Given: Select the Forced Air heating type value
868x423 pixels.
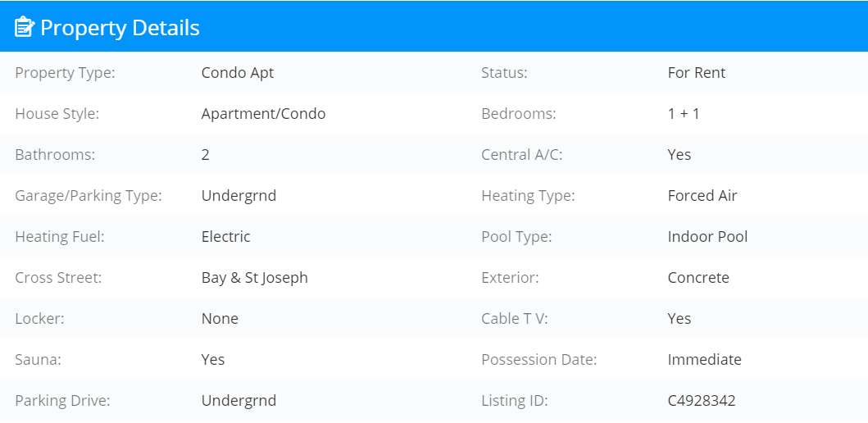Looking at the screenshot, I should 702,195.
